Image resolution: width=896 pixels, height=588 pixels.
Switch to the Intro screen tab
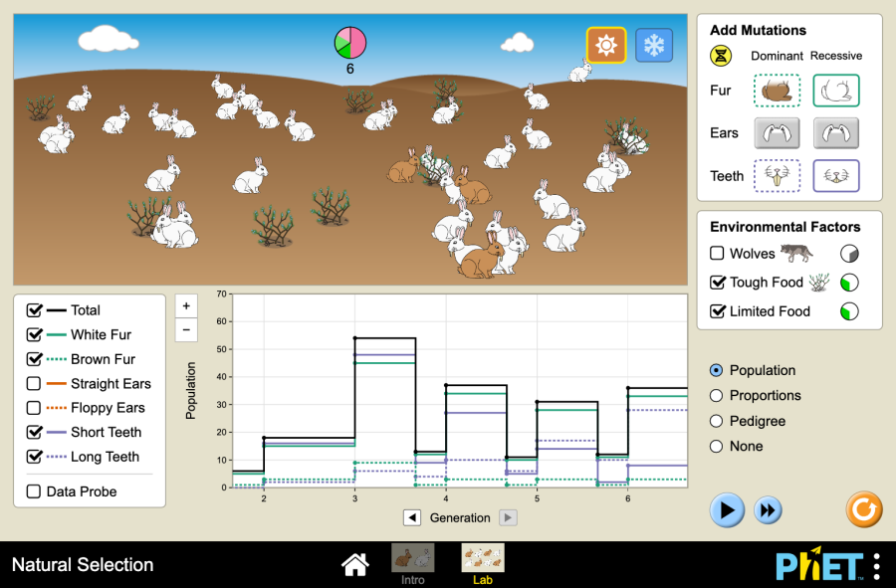[x=412, y=563]
